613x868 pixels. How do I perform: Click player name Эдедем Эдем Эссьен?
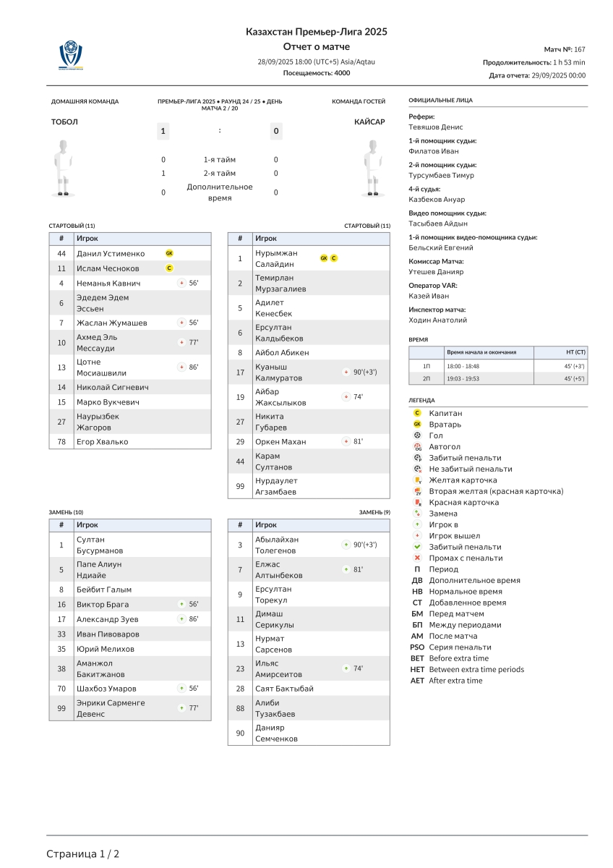click(103, 303)
